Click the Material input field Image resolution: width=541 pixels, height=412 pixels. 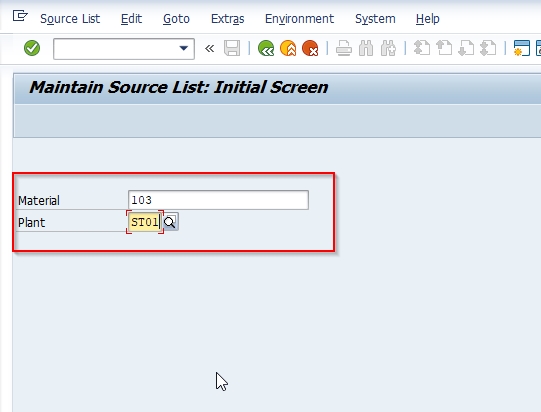coord(218,200)
